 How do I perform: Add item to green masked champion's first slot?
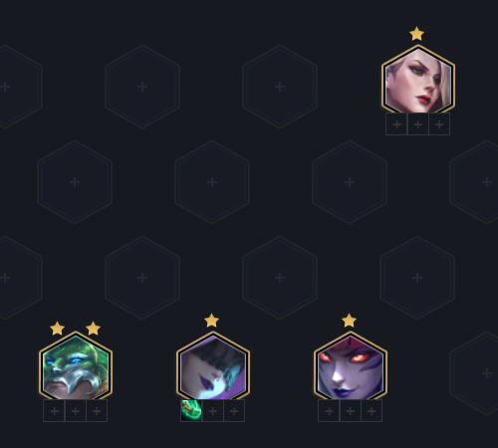coord(54,411)
